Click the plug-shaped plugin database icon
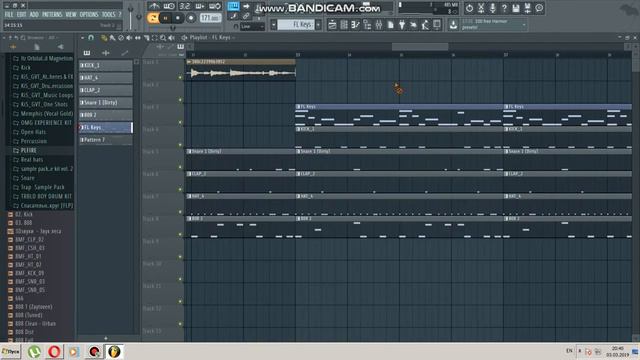Screen dimensions: 640x360 click(x=402, y=25)
